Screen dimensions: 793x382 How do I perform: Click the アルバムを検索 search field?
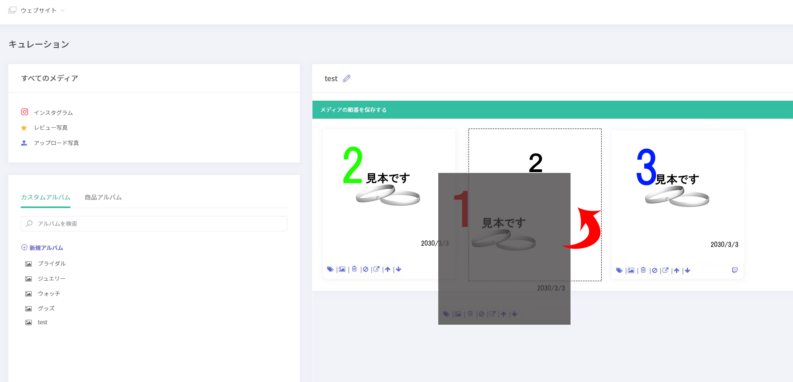154,224
